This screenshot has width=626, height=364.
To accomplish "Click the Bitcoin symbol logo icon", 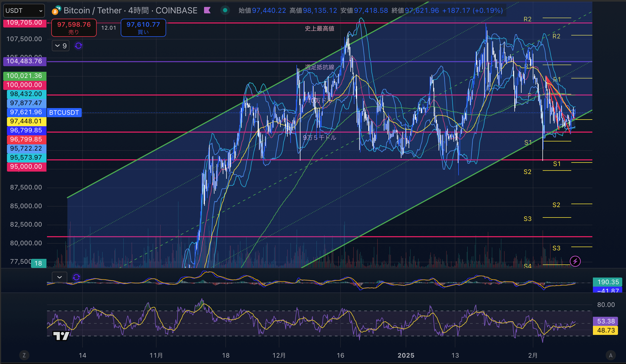I will [56, 10].
